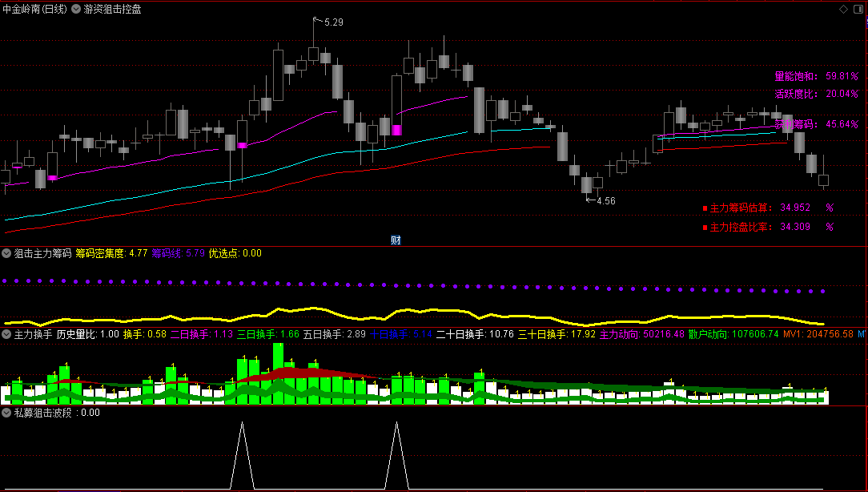Viewport: 868px width, 492px height.
Task: Click the 4.56 low price label
Action: [606, 201]
